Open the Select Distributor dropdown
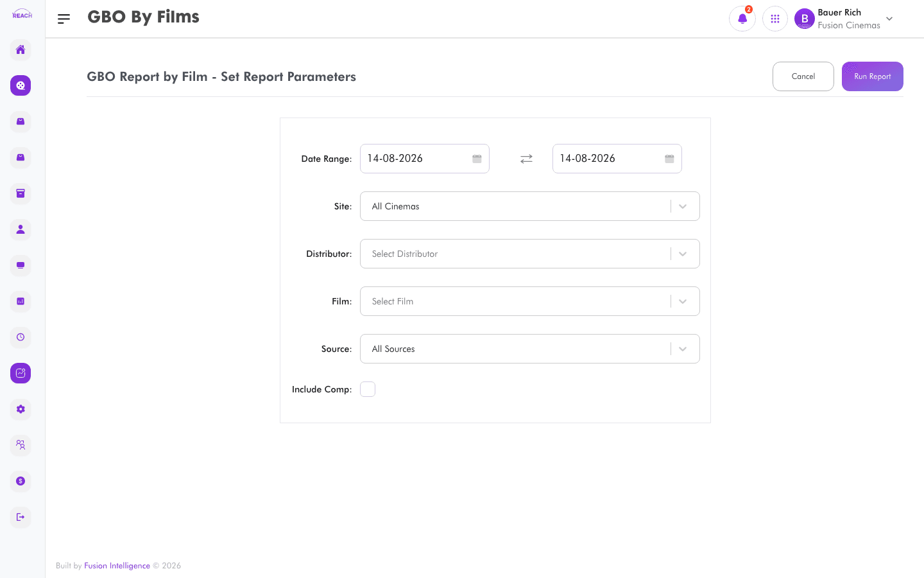The image size is (924, 578). click(530, 254)
